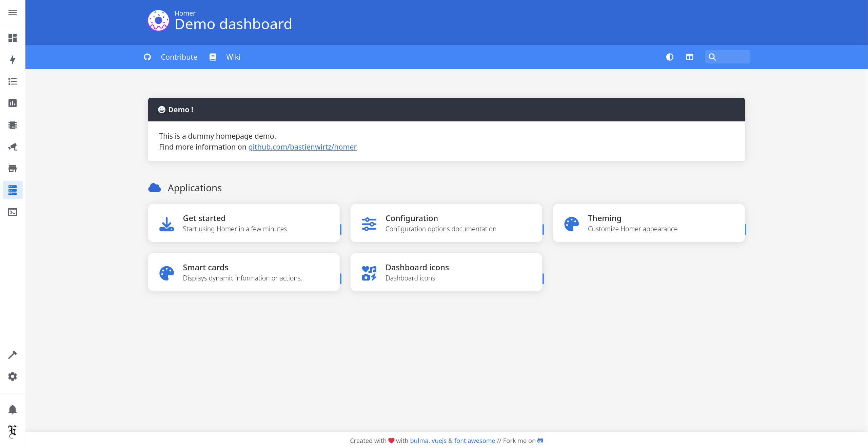Image resolution: width=868 pixels, height=448 pixels.
Task: Click the security camera sidebar icon
Action: point(13,147)
